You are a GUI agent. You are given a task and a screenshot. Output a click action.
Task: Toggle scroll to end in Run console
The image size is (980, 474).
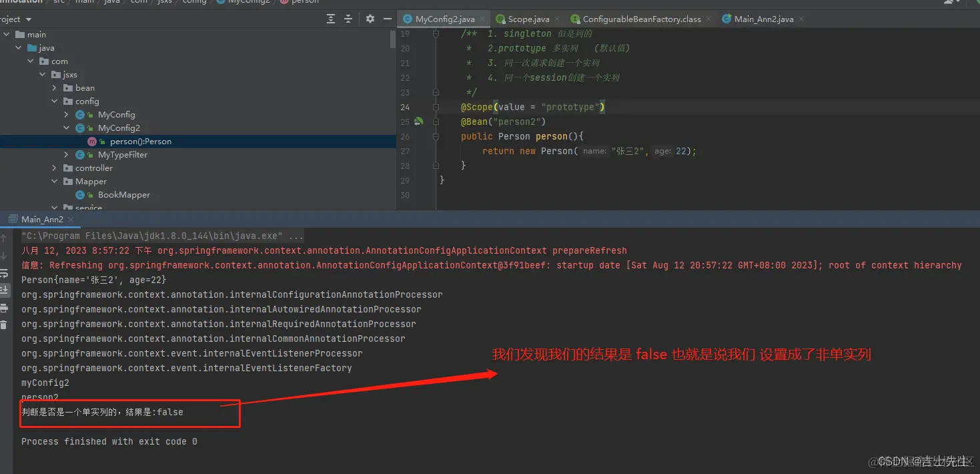(x=4, y=290)
